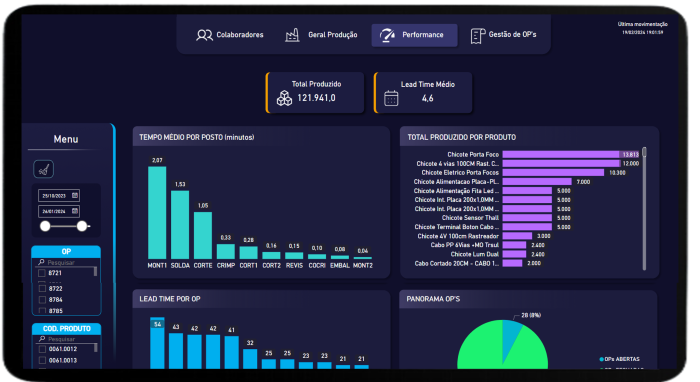Screen dimensions: 700x382
Task: Click the calendar icon in Lead Time Médio
Action: click(x=391, y=98)
